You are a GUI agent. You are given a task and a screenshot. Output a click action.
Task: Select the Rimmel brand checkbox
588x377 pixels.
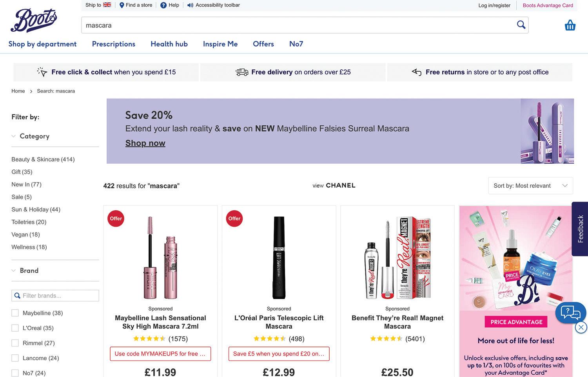click(x=15, y=343)
